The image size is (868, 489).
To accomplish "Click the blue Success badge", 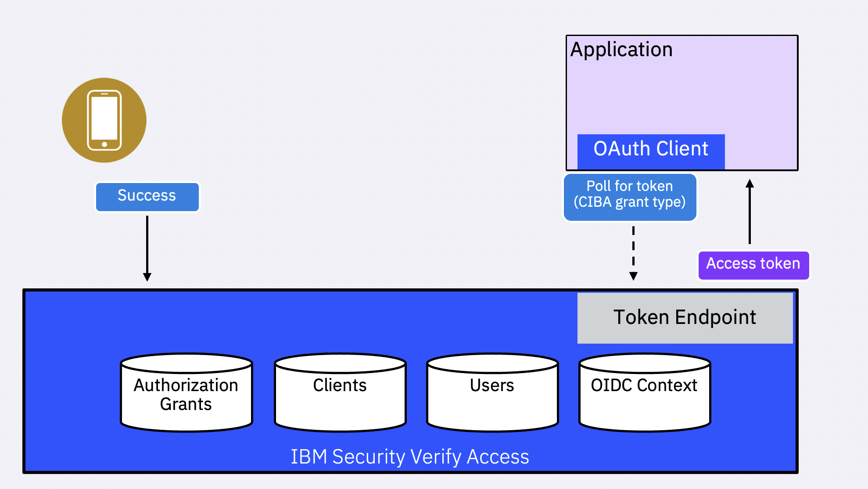I will pos(147,196).
